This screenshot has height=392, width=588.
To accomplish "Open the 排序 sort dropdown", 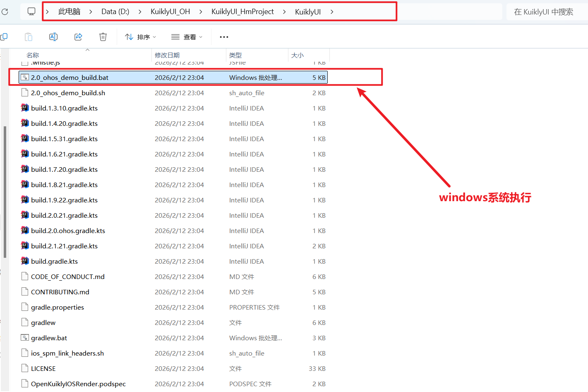I will tap(141, 37).
